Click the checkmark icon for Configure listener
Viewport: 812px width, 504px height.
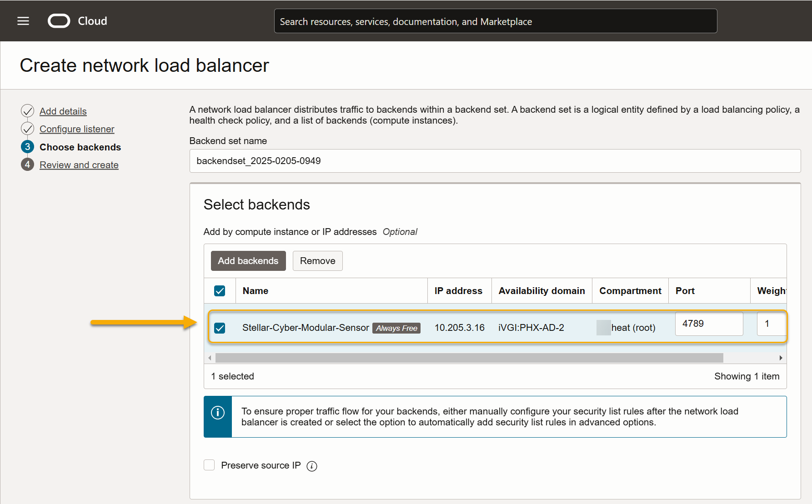pyautogui.click(x=27, y=129)
